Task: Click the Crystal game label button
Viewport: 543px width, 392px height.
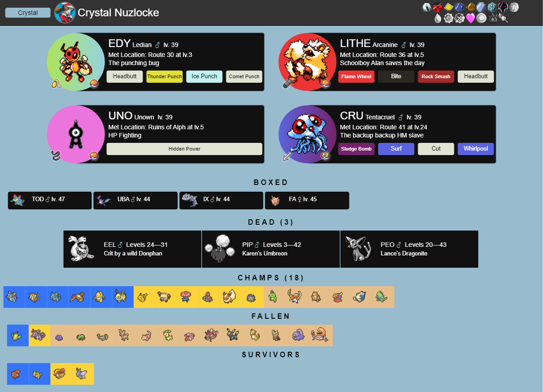Action: [28, 13]
